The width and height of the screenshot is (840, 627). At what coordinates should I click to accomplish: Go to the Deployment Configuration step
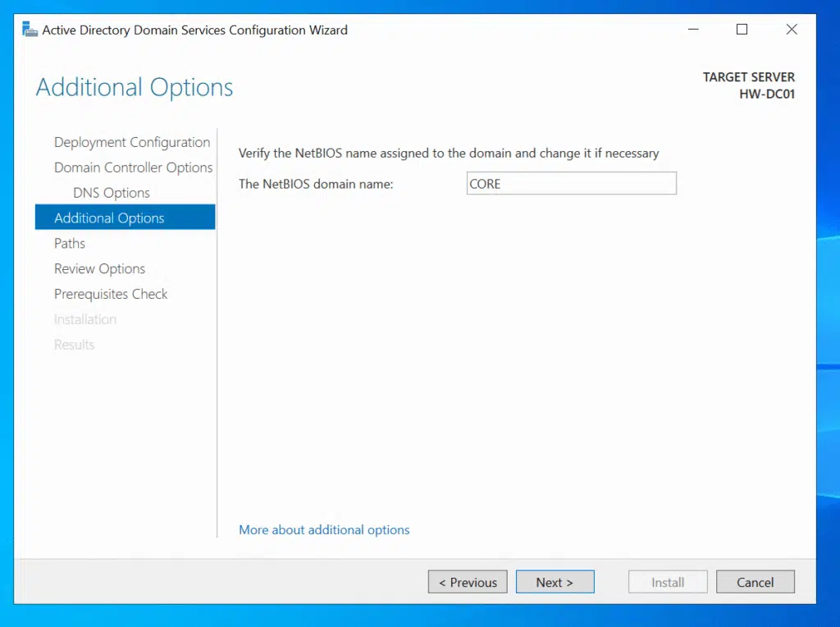point(132,142)
